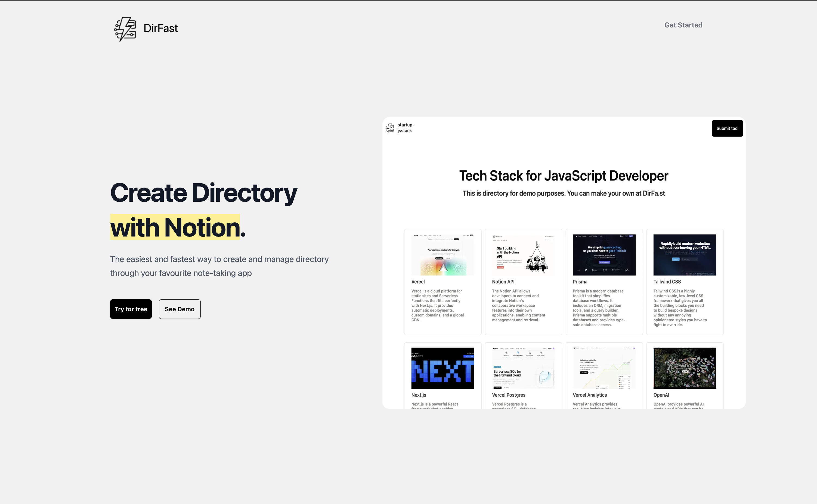Click the Next.js card title

pyautogui.click(x=419, y=395)
